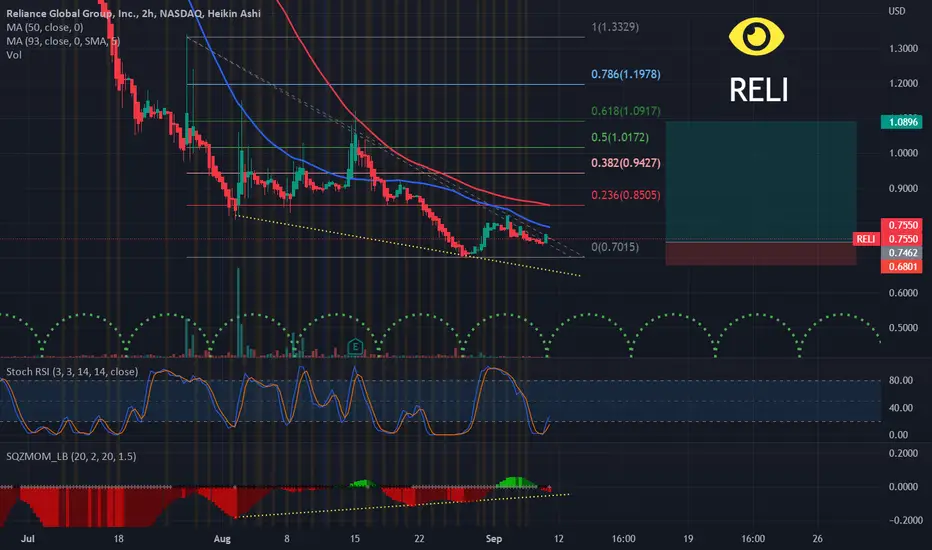
Task: Click the 0.236(0.8505) Fibonacci label
Action: click(x=625, y=195)
